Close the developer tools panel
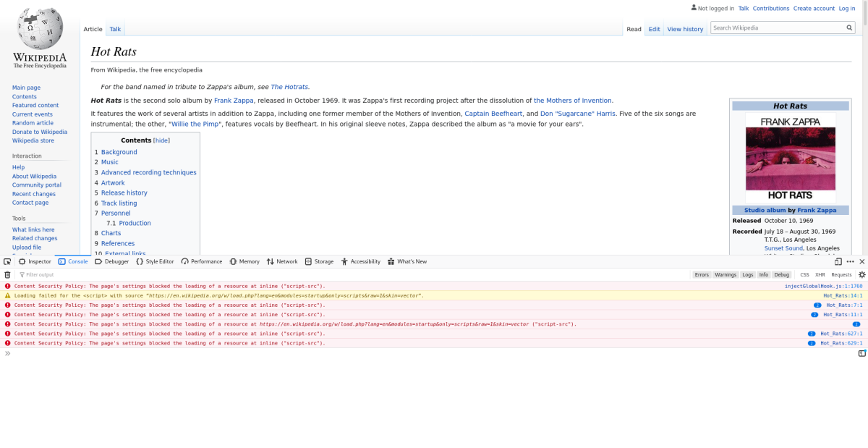 (861, 261)
